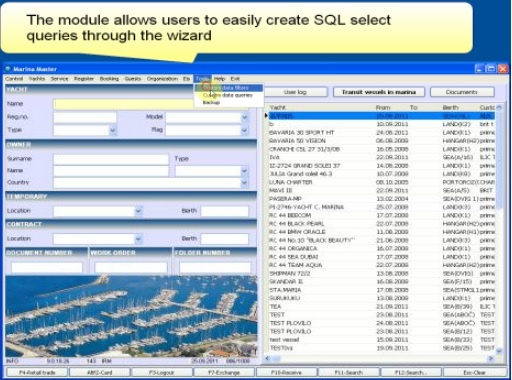Select Custom data queries from Tools menu
The image size is (512, 380).
(229, 95)
